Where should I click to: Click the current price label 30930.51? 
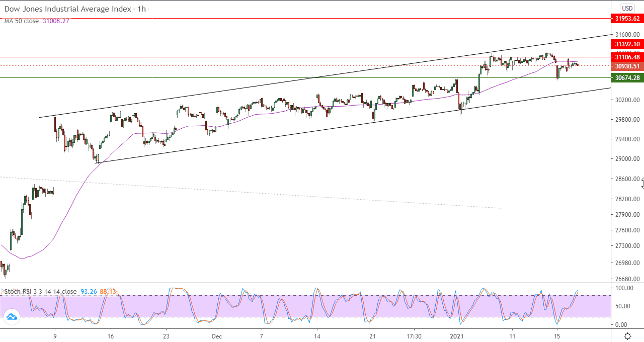pos(627,66)
